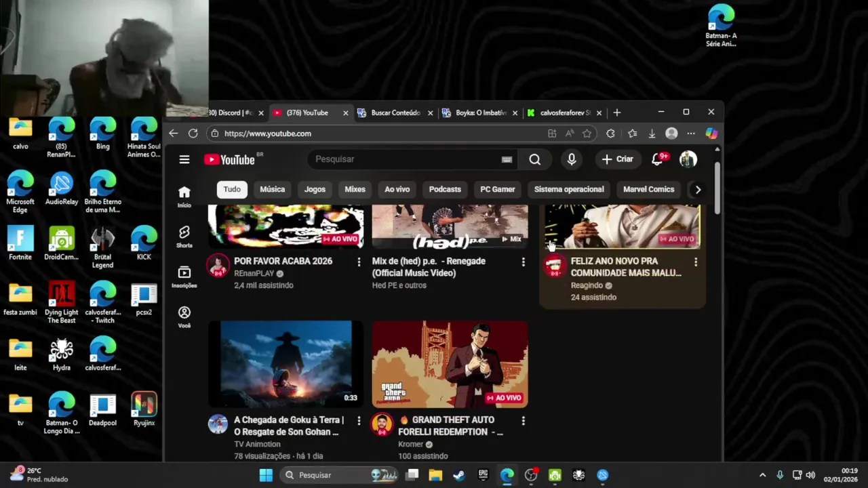Open Ryujinx desktop shortcut
Image resolution: width=868 pixels, height=488 pixels.
tap(144, 409)
